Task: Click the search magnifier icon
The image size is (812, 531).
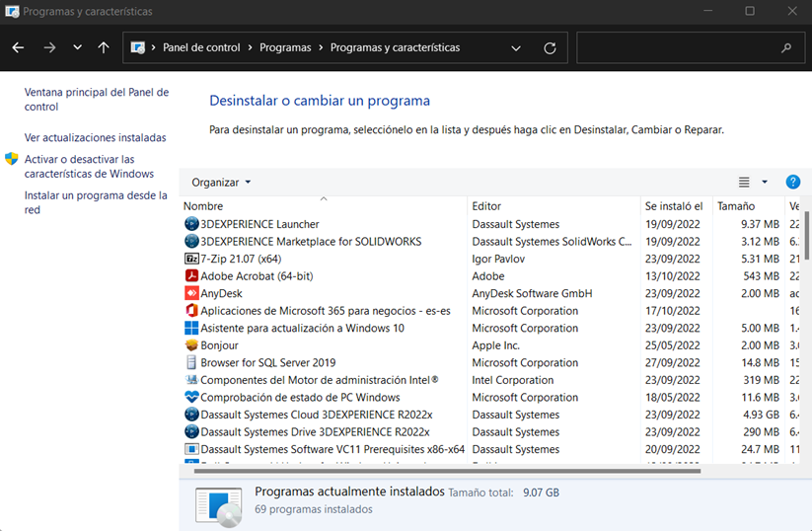Action: 786,47
